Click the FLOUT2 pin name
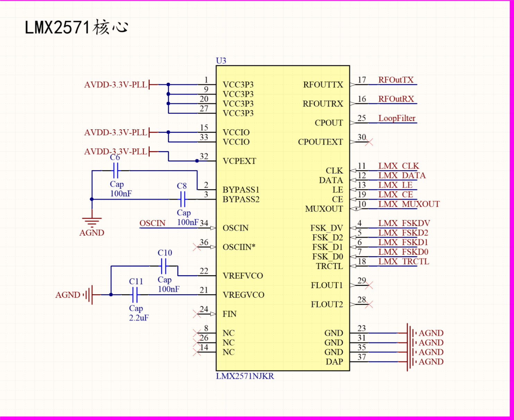This screenshot has height=420, width=514. 327,304
